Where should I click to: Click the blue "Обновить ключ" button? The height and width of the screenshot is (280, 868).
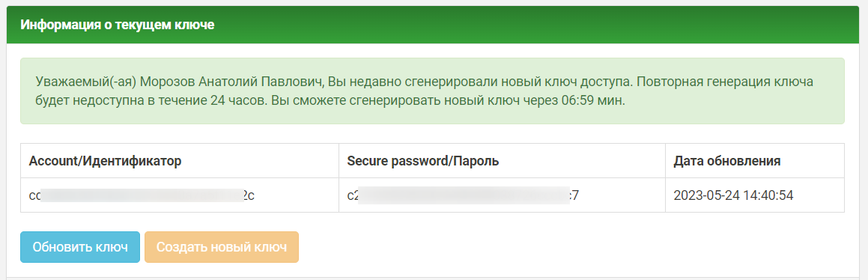click(79, 247)
